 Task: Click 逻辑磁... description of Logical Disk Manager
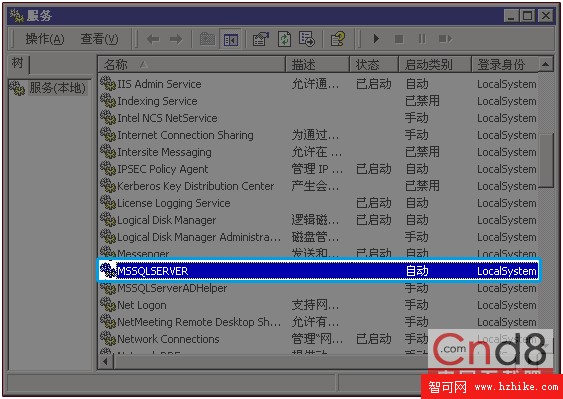[x=315, y=220]
